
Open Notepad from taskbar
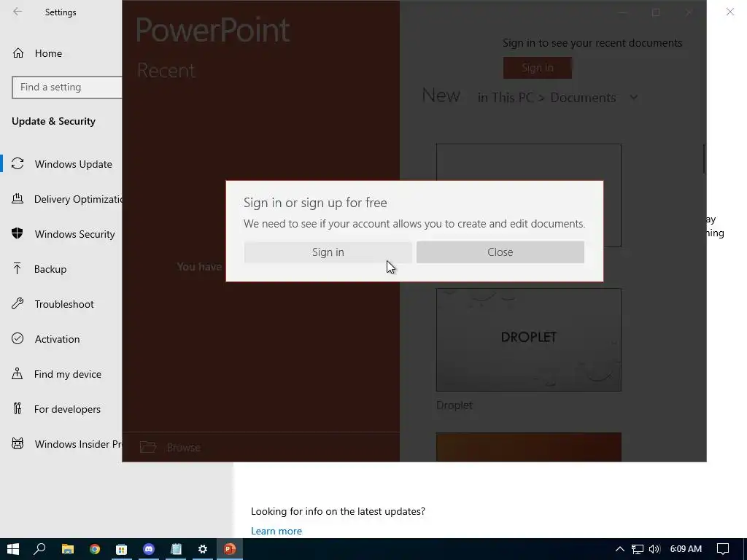[176, 549]
